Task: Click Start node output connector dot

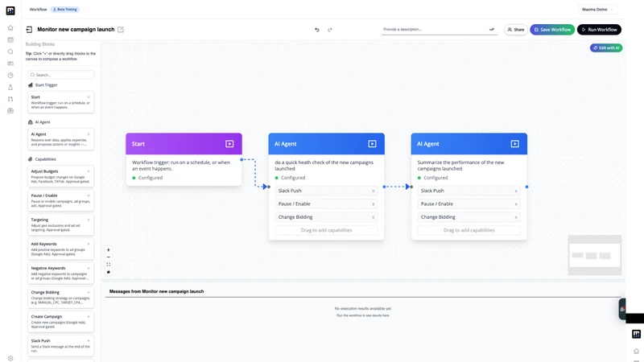Action: (x=242, y=159)
